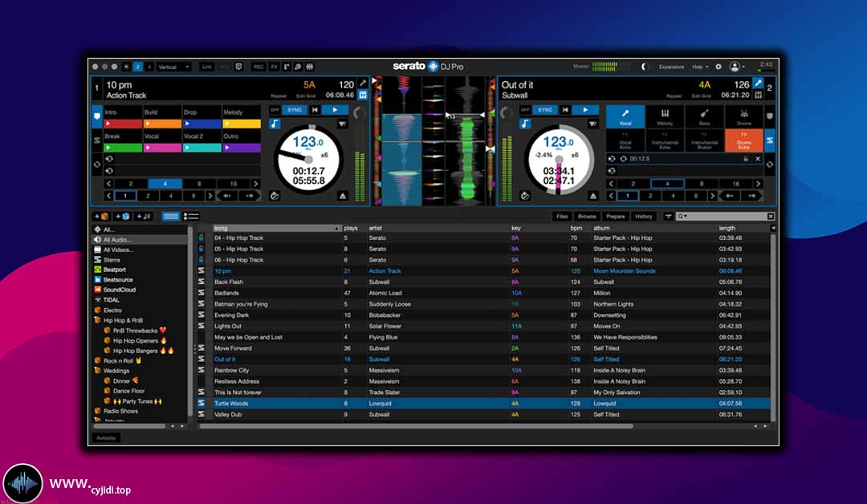Show shorter loop sizes on deck 1
The height and width of the screenshot is (504, 867).
pos(108,184)
